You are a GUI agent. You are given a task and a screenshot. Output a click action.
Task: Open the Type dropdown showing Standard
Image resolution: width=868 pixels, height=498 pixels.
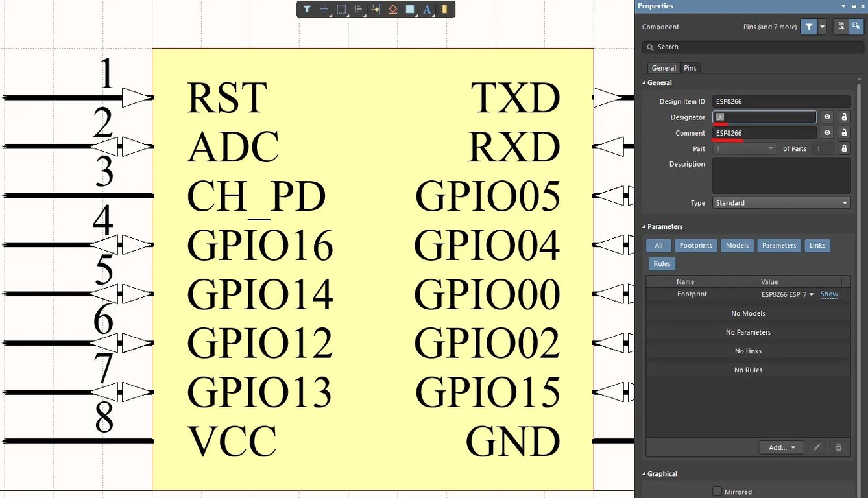click(x=781, y=203)
